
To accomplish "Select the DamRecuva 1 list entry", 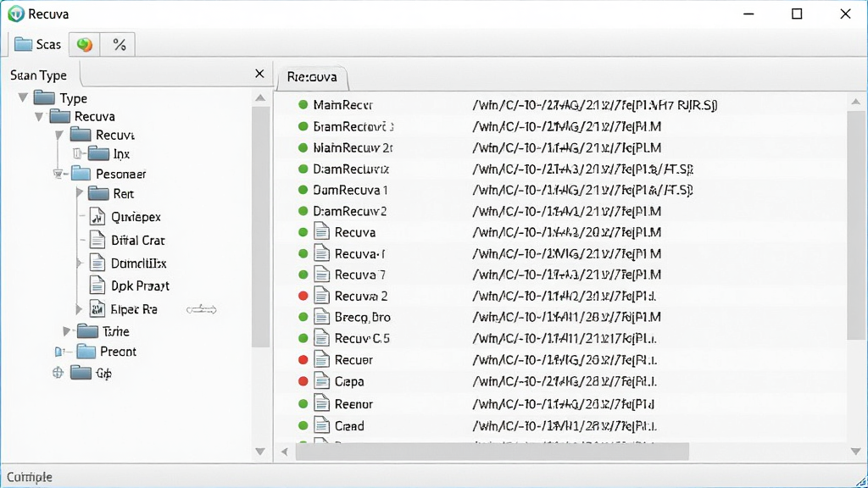I will [350, 190].
